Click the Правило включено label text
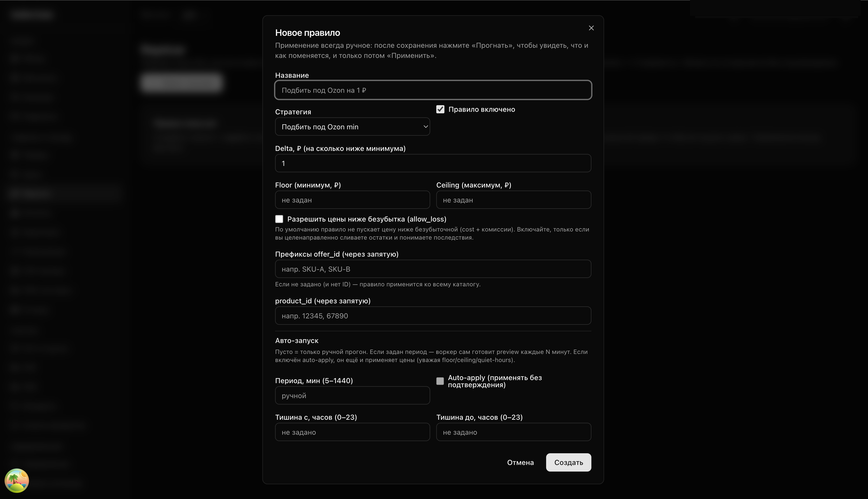This screenshot has width=868, height=499. tap(482, 109)
